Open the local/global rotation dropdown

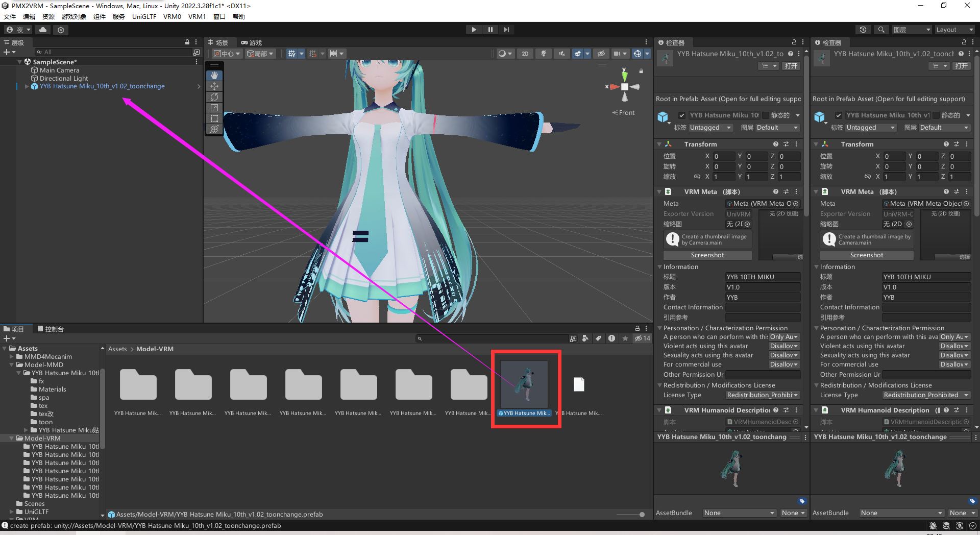coord(260,53)
